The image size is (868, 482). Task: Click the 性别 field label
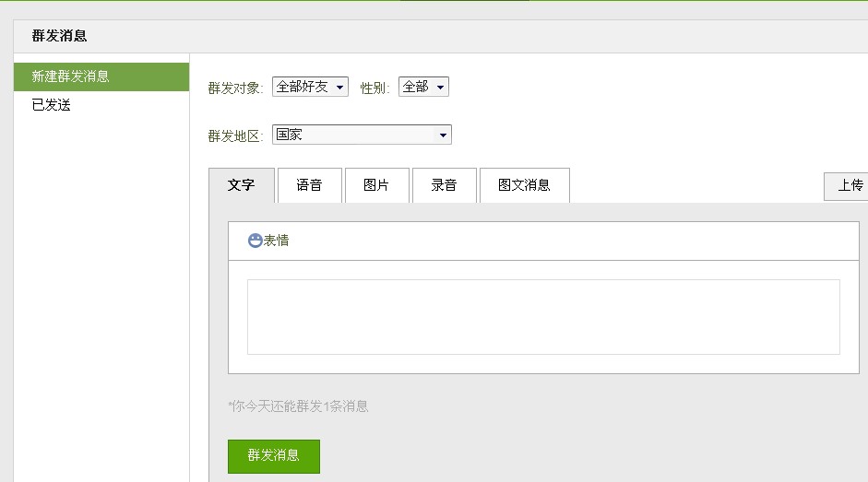click(375, 88)
